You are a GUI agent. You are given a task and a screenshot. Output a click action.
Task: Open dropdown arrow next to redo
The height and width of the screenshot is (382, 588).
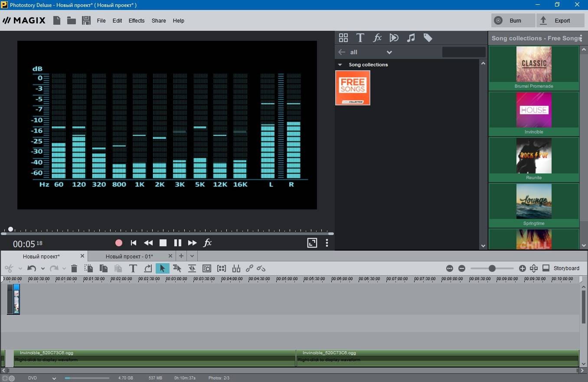[64, 268]
